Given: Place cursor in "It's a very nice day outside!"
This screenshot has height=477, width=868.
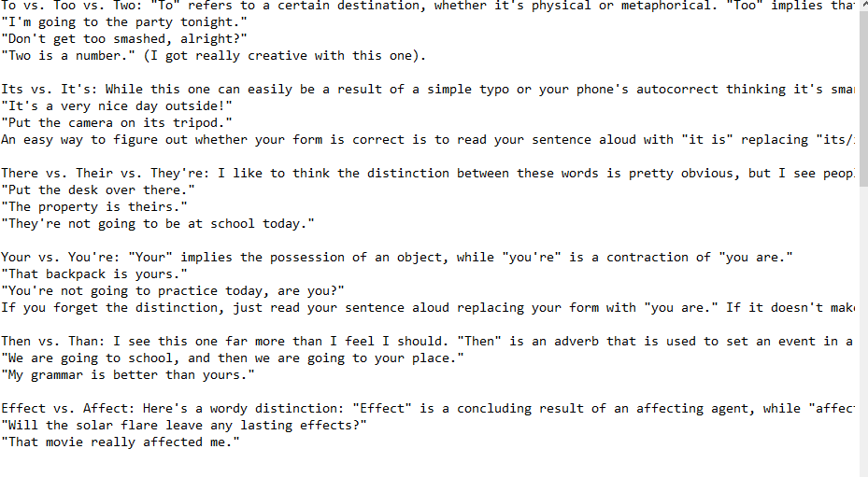Looking at the screenshot, I should coord(117,106).
